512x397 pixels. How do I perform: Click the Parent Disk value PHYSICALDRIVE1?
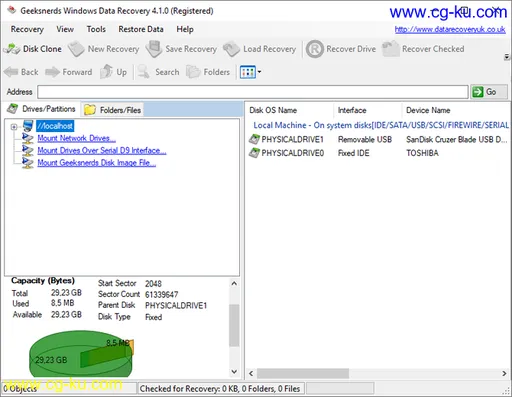point(176,305)
